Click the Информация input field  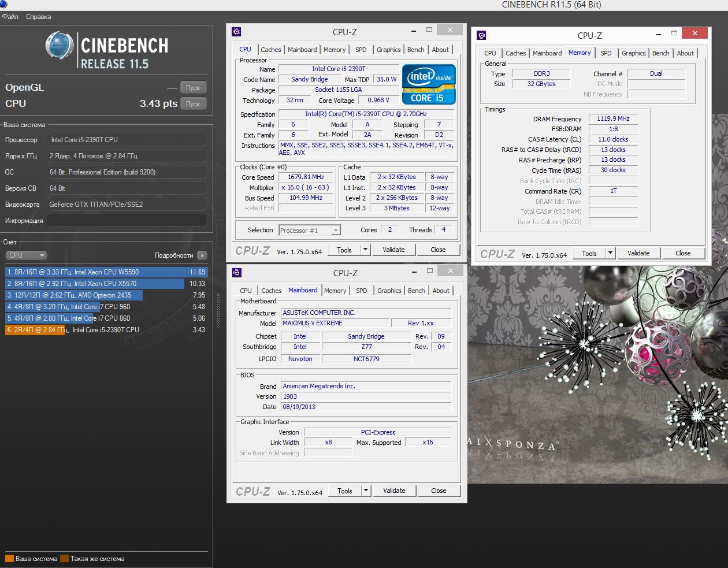point(127,221)
